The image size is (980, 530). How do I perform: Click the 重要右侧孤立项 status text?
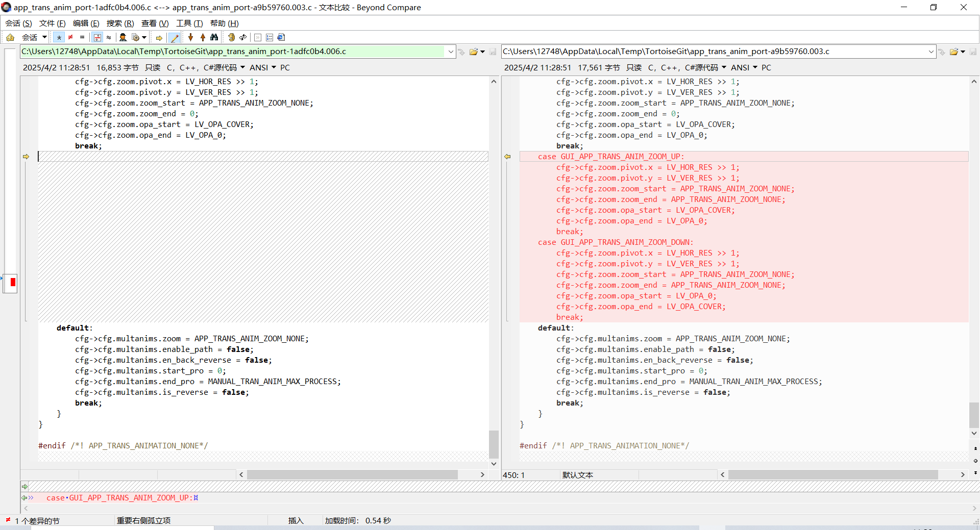[x=143, y=520]
